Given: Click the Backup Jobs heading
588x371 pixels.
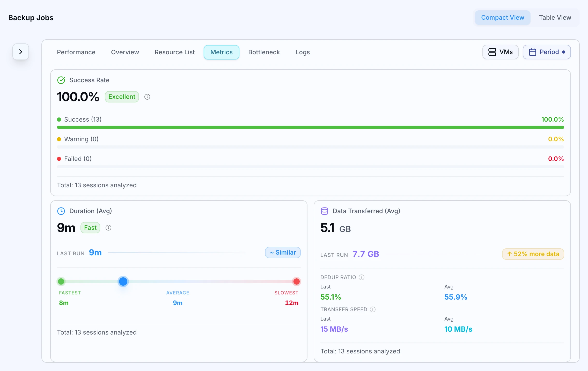Looking at the screenshot, I should (x=31, y=18).
